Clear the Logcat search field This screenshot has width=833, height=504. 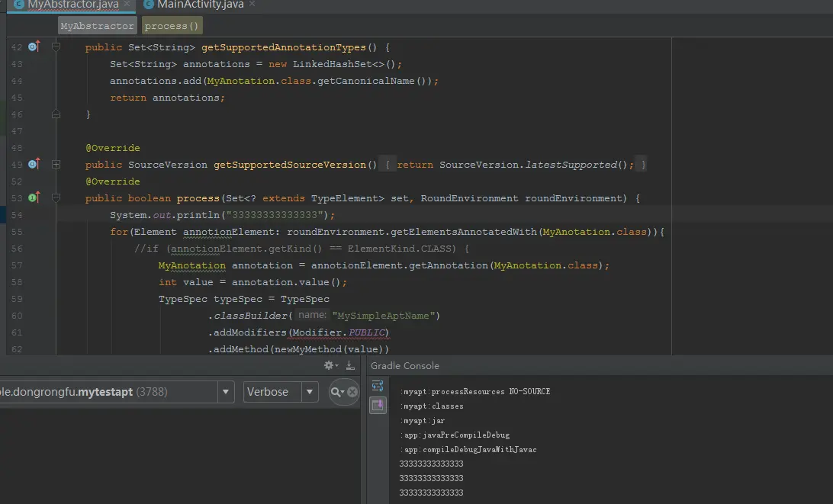pyautogui.click(x=352, y=392)
